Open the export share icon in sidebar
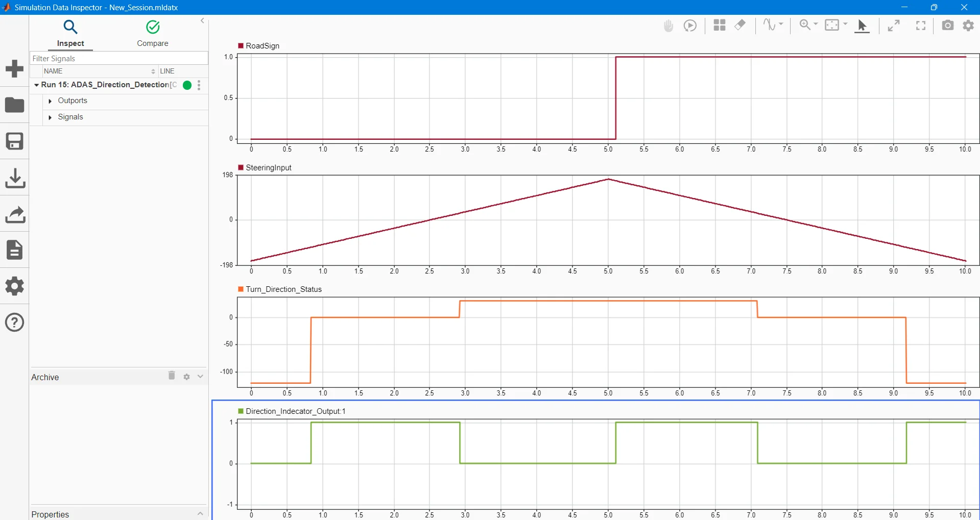 point(15,215)
